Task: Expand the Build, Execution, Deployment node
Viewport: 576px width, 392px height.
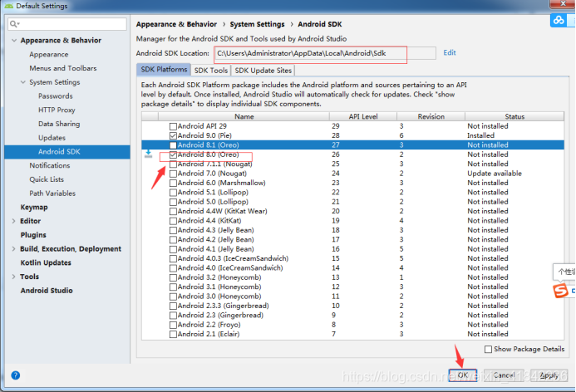Action: pyautogui.click(x=13, y=249)
